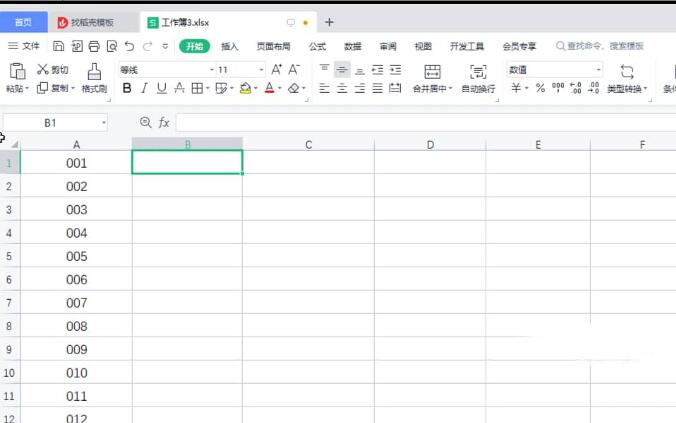The width and height of the screenshot is (676, 423).
Task: Open the File (文件) menu
Action: tap(24, 46)
